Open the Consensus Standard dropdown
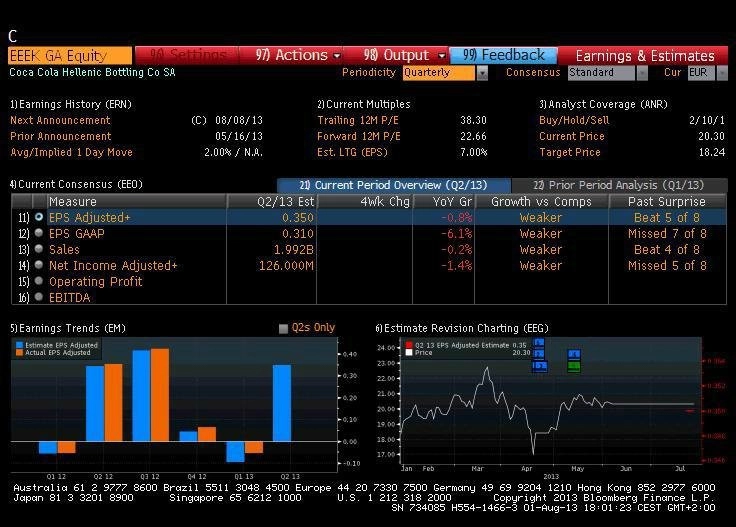 (x=642, y=73)
